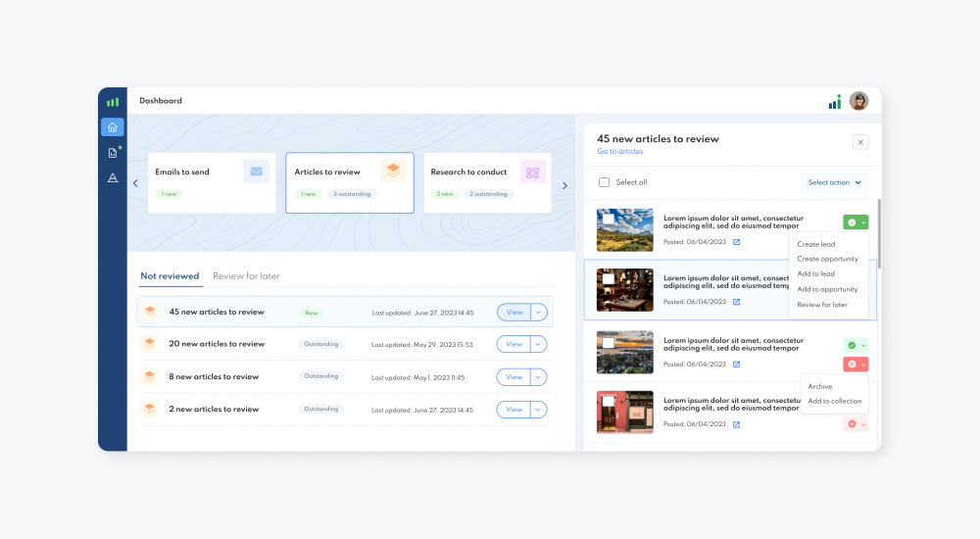The image size is (980, 539).
Task: Click green check icon on the mountain landscape article
Action: [852, 222]
